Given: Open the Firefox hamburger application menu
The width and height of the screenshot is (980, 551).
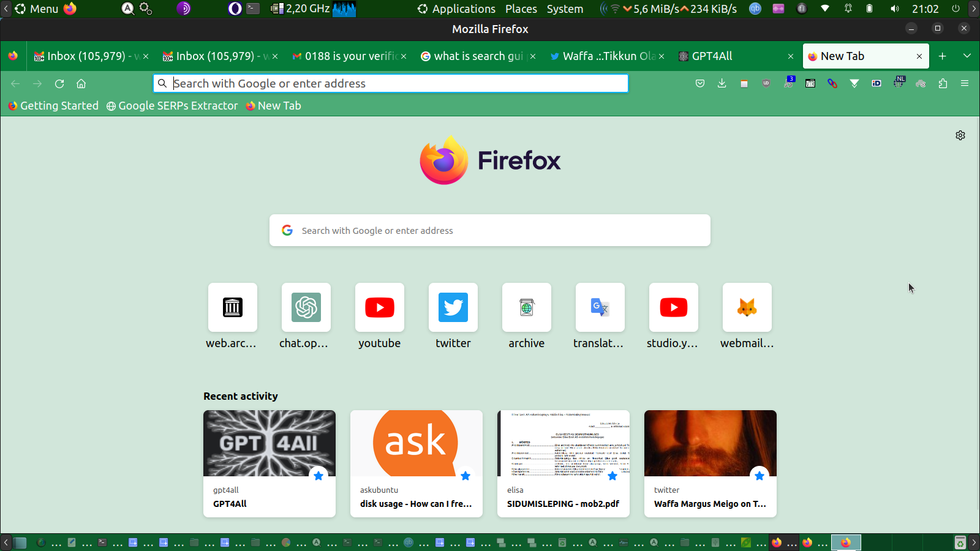Looking at the screenshot, I should point(965,83).
